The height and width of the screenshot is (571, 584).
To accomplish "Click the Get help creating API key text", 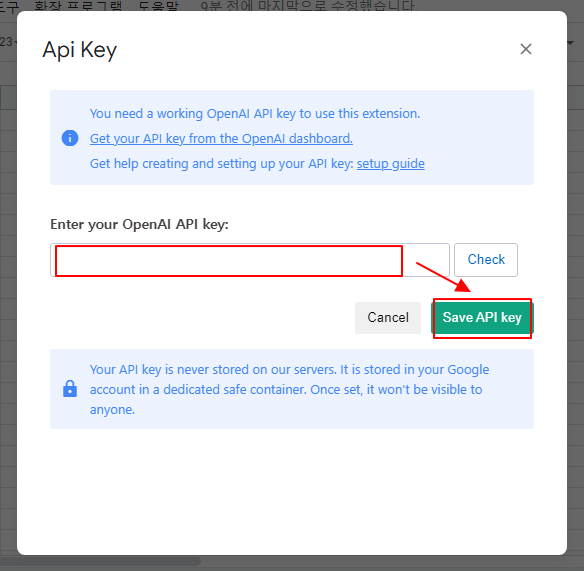I will click(x=222, y=164).
